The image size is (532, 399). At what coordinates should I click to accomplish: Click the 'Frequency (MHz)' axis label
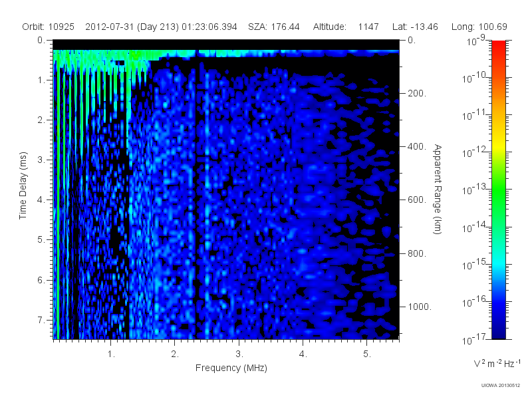(231, 368)
